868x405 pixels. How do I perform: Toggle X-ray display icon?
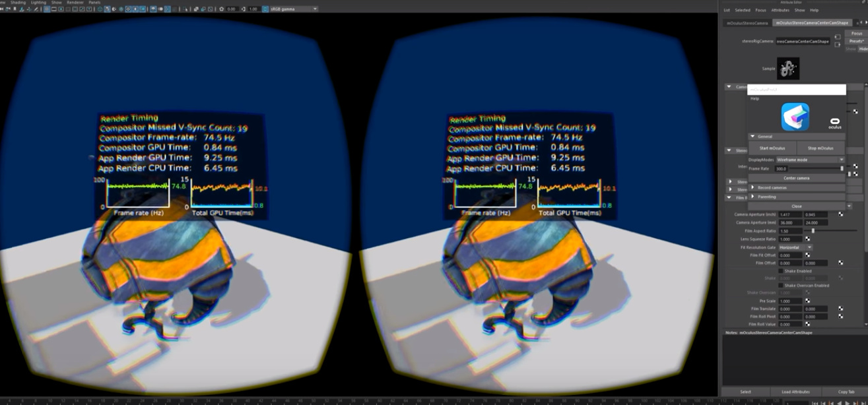196,9
